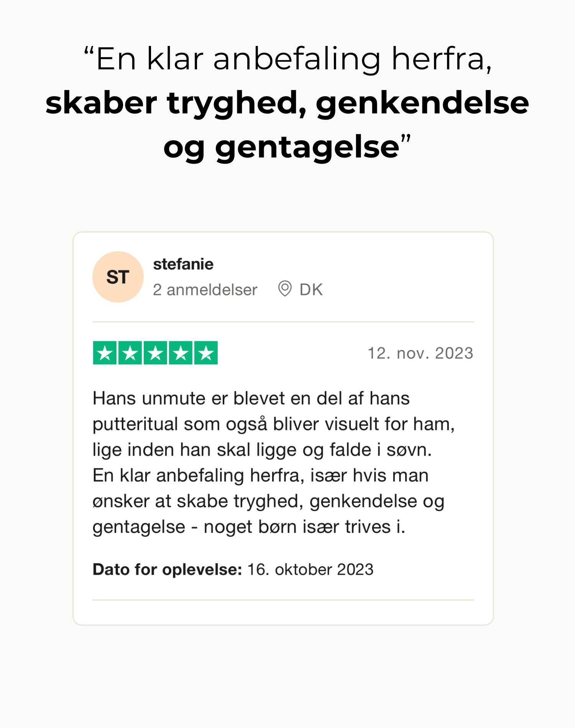Click the DK country label
Screen dimensions: 575x728
click(311, 290)
